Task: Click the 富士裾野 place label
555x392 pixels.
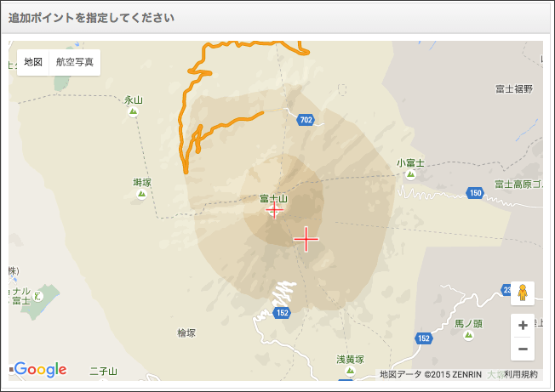Action: click(x=514, y=88)
